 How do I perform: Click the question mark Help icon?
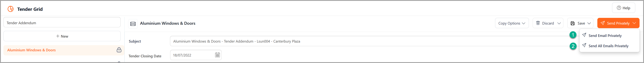pos(619,8)
